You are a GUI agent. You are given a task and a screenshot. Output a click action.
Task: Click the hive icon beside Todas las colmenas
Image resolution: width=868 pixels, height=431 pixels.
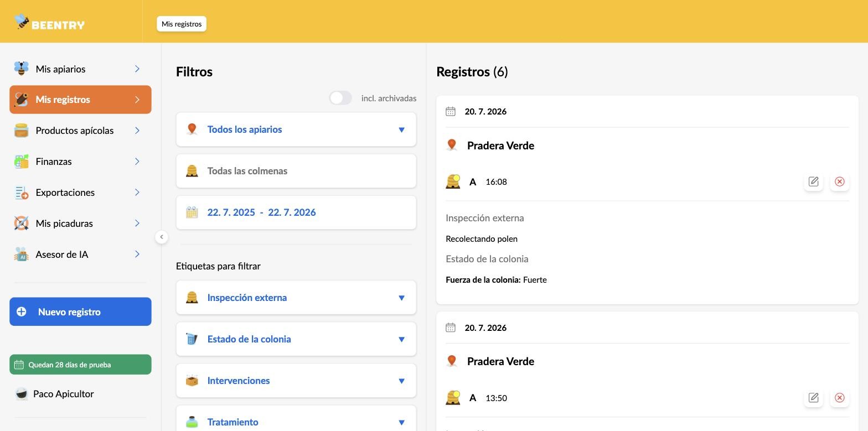[192, 171]
